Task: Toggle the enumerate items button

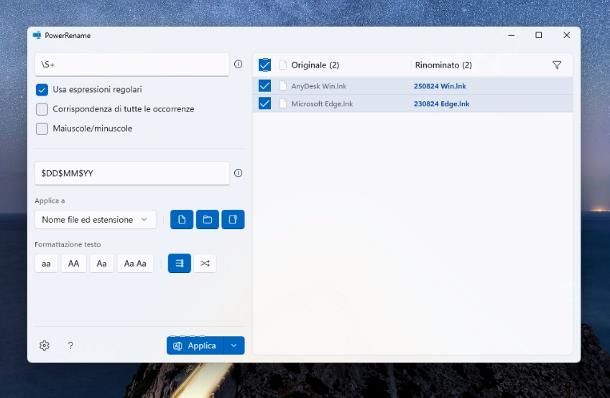Action: click(179, 263)
